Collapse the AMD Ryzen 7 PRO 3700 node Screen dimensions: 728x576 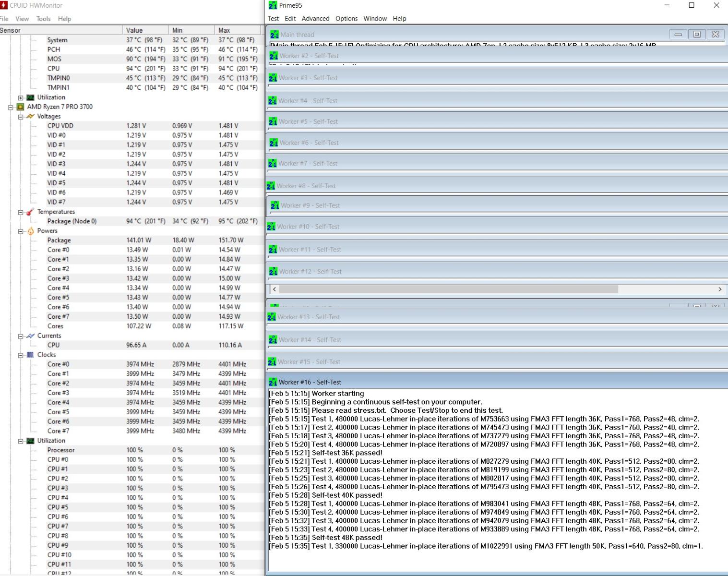(11, 107)
